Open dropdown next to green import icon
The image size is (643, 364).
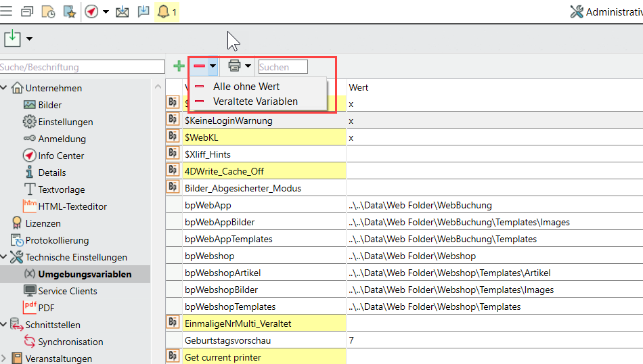click(29, 39)
